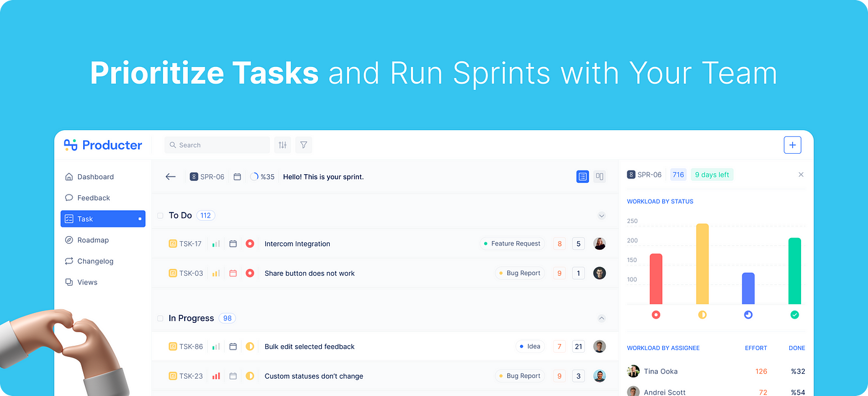Viewport: 868px width, 396px height.
Task: Open the filter funnel icon
Action: 304,145
